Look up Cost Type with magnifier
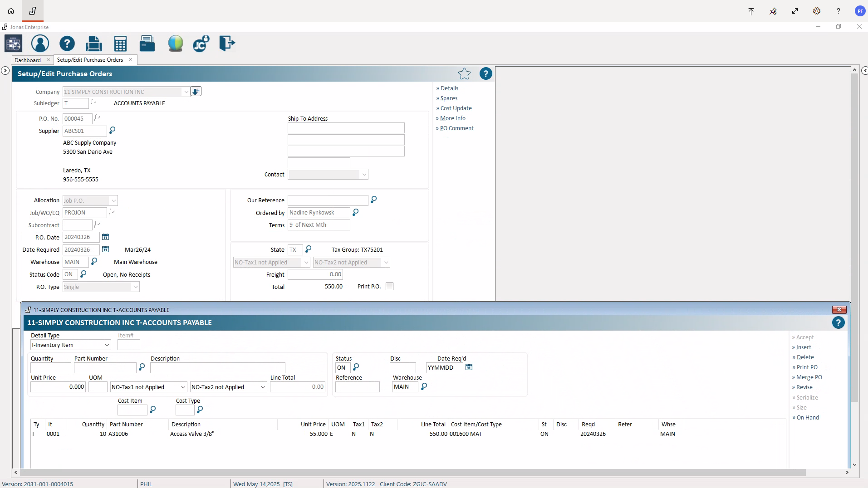 (200, 410)
